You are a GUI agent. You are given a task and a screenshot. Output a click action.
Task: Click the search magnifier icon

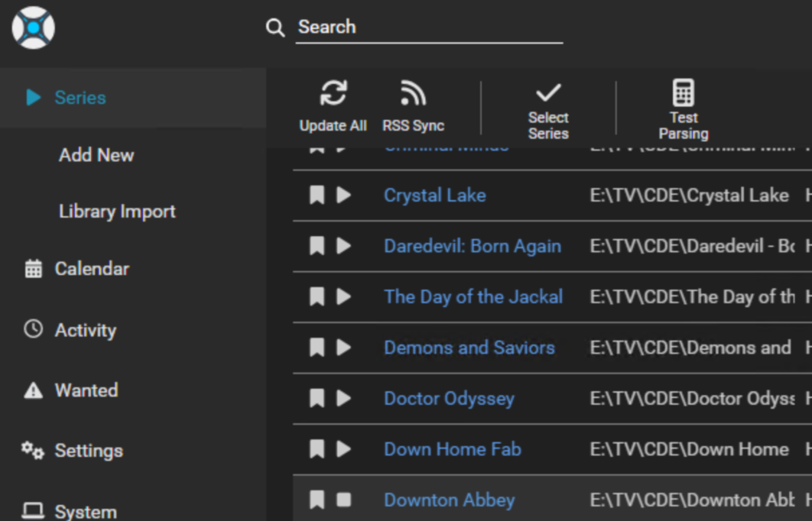click(275, 28)
